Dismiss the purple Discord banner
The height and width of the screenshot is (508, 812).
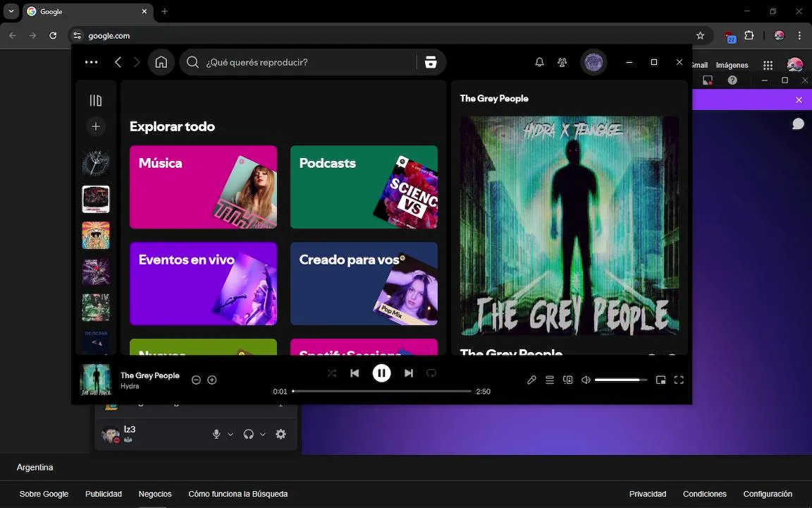point(799,100)
